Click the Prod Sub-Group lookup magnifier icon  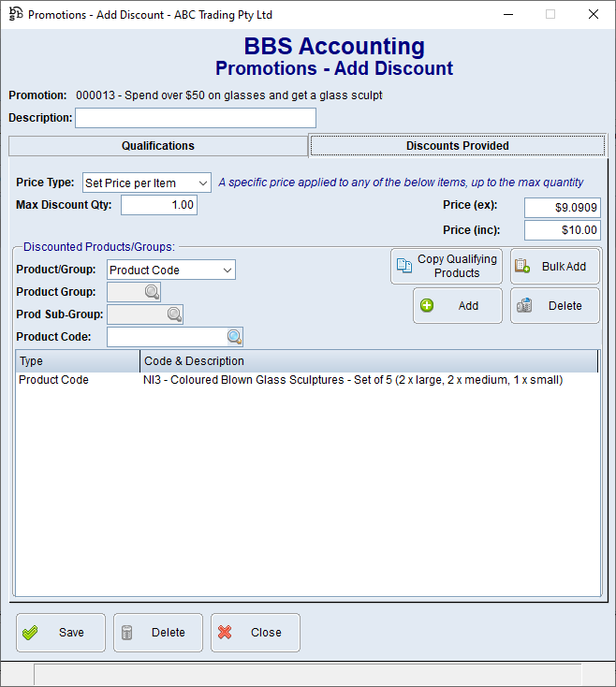point(174,314)
